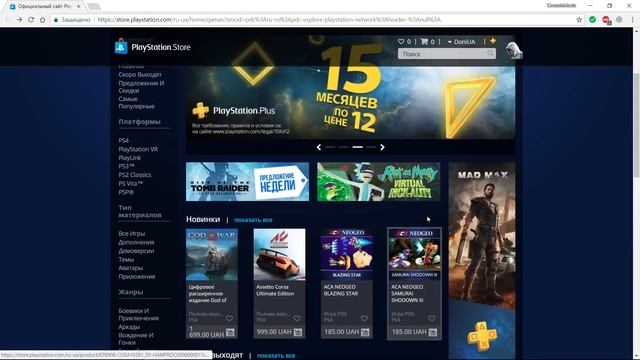The image size is (640, 360).
Task: Open ACA NEOGEO Samurai Shodown III cover
Action: [414, 254]
